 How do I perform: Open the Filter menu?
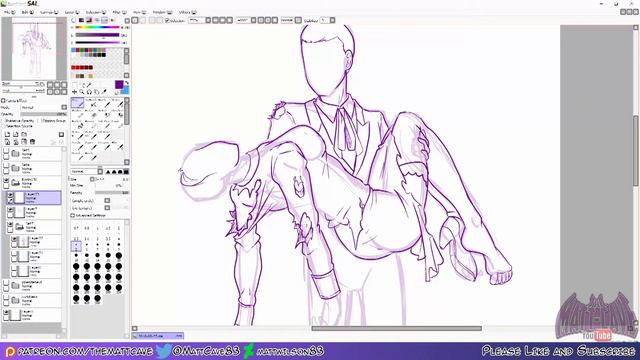tap(119, 12)
